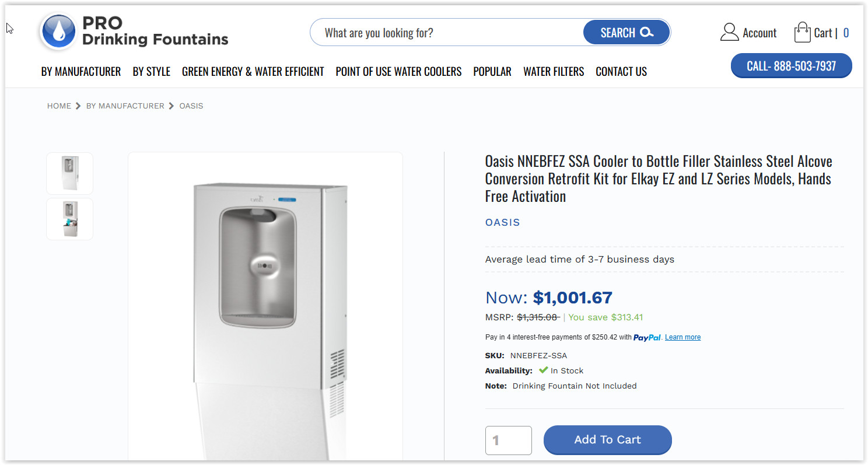The width and height of the screenshot is (868, 465).
Task: Click the Oasis brand link
Action: 502,222
